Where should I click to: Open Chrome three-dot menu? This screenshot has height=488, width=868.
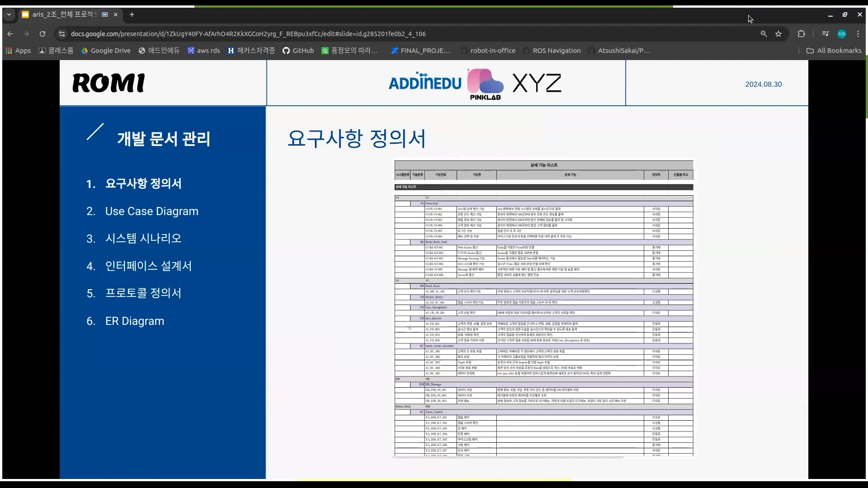tap(858, 34)
